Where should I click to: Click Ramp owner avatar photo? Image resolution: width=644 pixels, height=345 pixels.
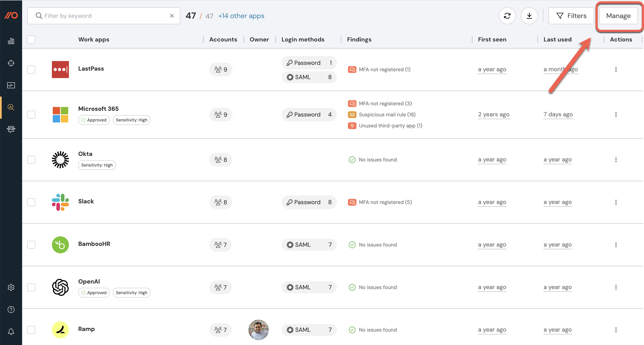click(258, 329)
